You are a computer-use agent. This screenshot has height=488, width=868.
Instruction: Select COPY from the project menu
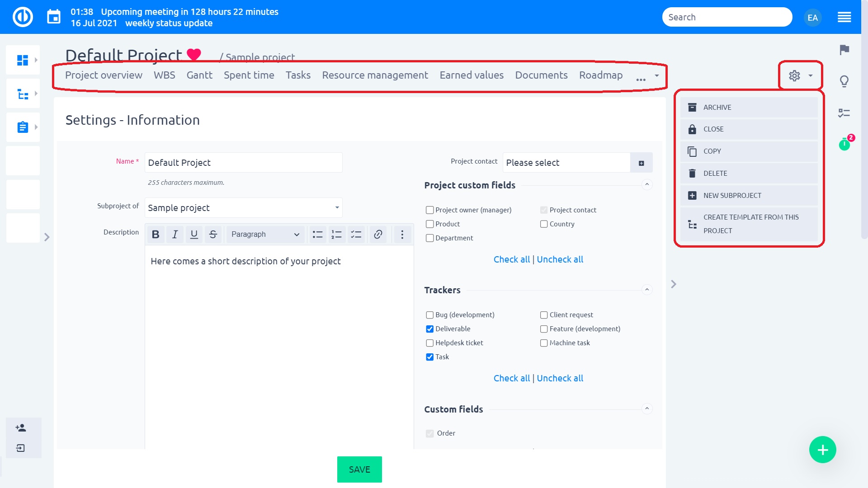[x=712, y=151]
